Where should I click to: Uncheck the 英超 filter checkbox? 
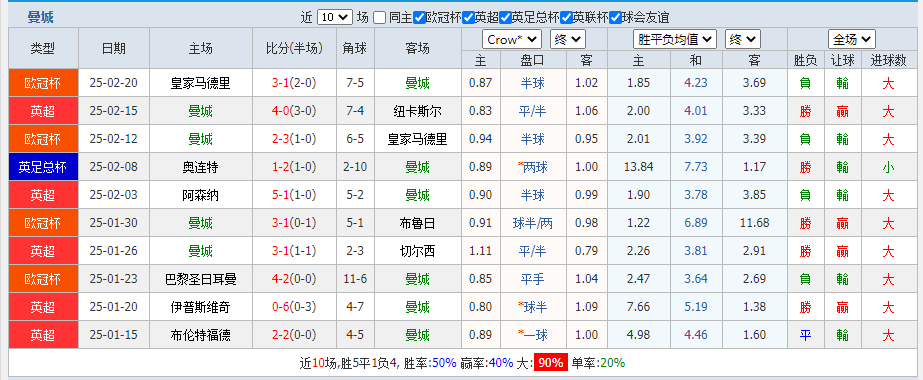[x=468, y=18]
